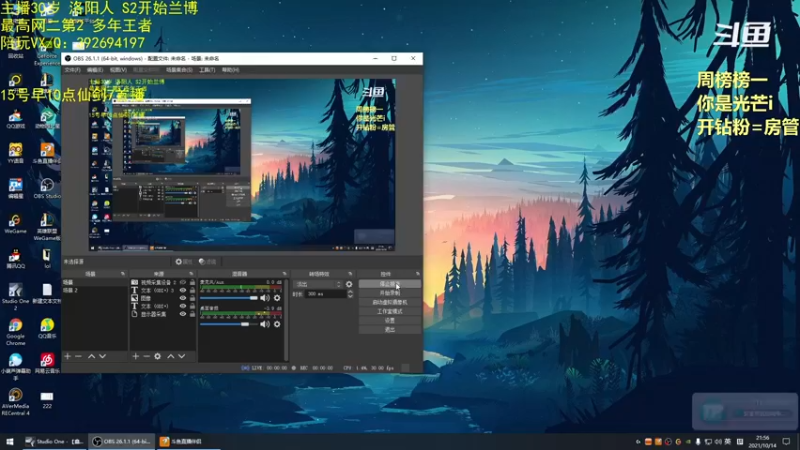Open 工具(T) menu in OBS
The image size is (800, 450).
(207, 70)
